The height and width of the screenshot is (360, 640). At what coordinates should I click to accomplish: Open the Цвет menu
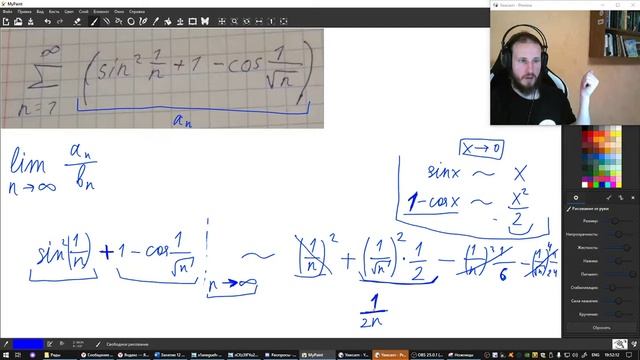coord(69,12)
